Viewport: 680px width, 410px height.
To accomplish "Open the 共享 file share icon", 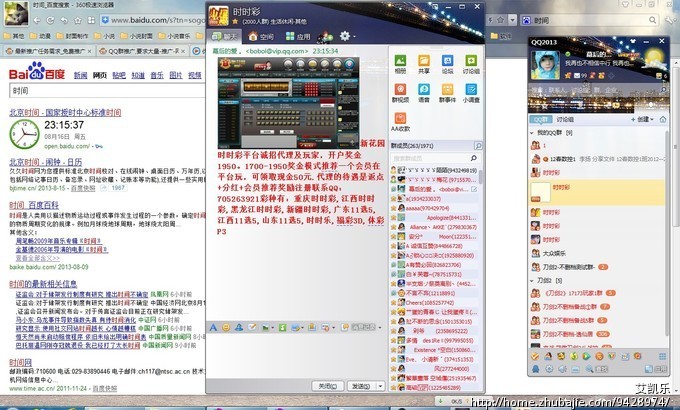I will 424,64.
